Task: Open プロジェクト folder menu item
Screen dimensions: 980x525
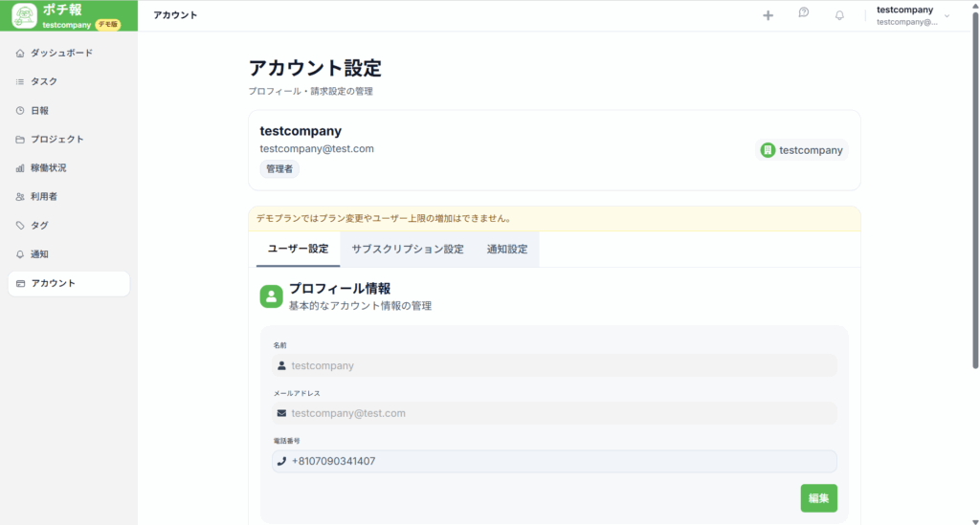Action: 56,139
